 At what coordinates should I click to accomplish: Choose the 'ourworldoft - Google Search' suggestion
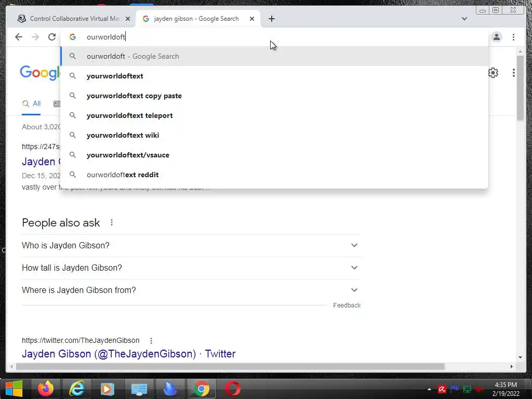274,56
